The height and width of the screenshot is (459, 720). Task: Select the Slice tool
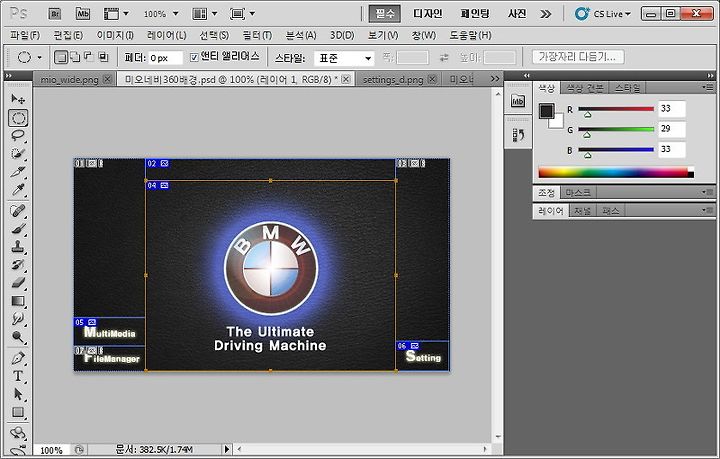point(18,172)
